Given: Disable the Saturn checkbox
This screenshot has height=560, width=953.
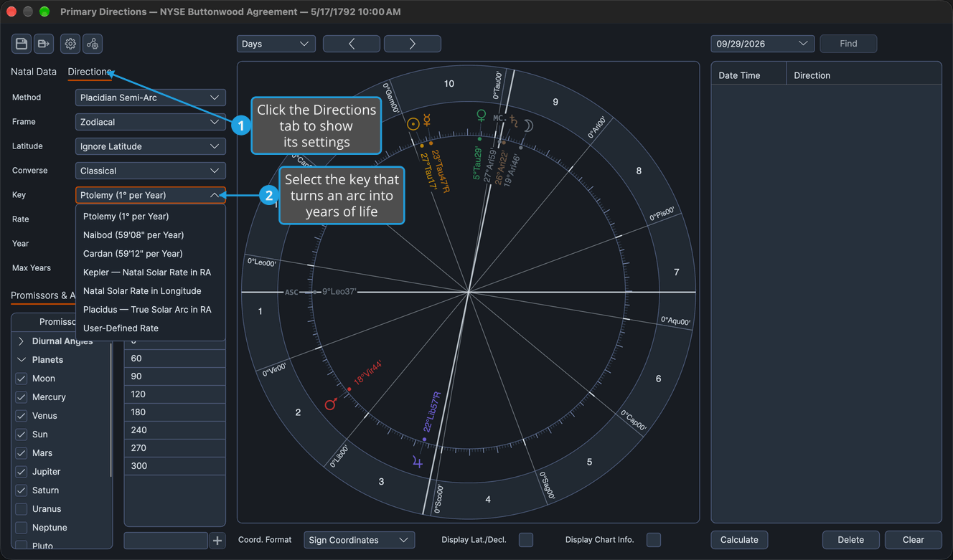Looking at the screenshot, I should (22, 490).
